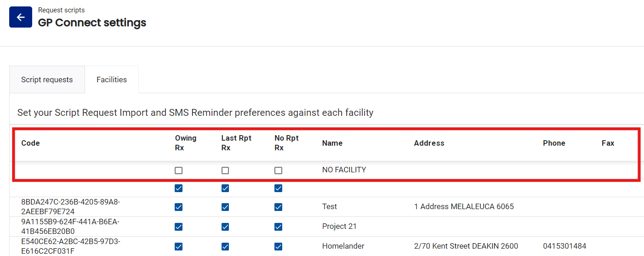Screen dimensions: 644x256
Task: Untick No Rpt Rx in the unnamed facility row
Action: pyautogui.click(x=278, y=188)
